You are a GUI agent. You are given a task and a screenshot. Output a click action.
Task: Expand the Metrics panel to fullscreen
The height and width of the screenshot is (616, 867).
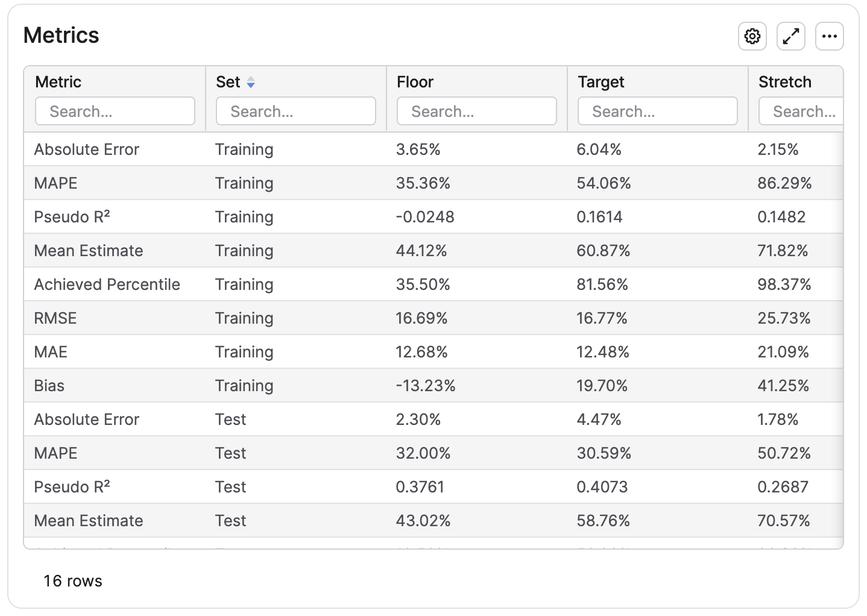pos(790,36)
